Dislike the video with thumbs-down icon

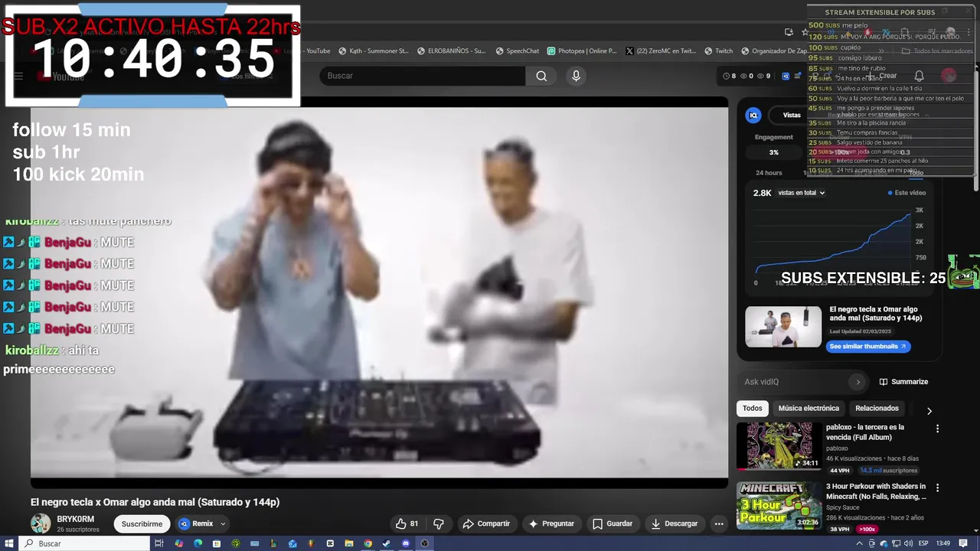click(439, 523)
